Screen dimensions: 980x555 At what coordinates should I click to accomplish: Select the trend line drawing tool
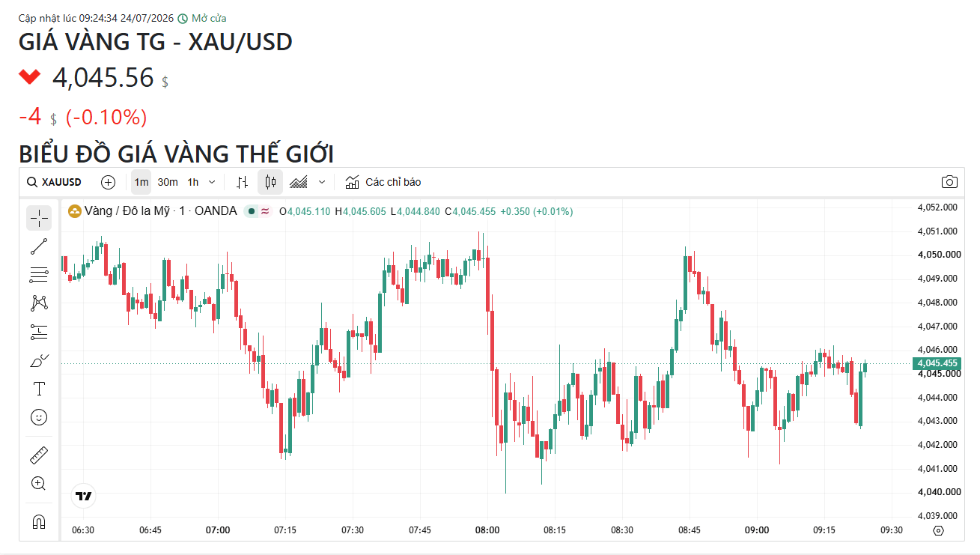point(39,246)
